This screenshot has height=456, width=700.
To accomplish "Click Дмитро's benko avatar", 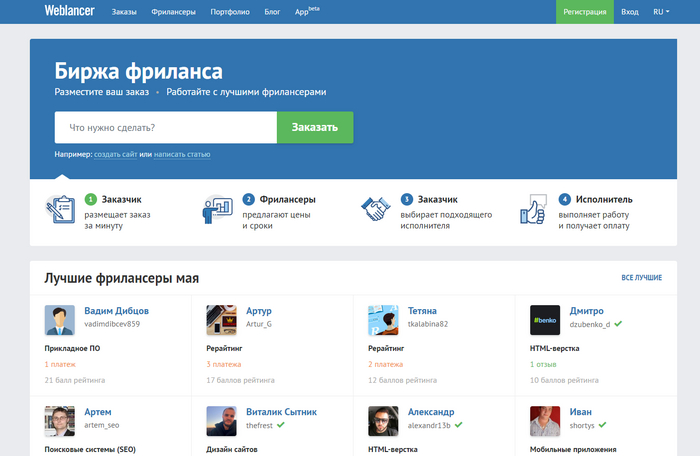I will pos(545,320).
